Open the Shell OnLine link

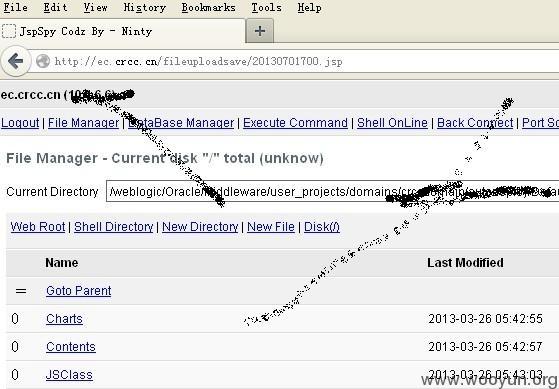pos(392,123)
